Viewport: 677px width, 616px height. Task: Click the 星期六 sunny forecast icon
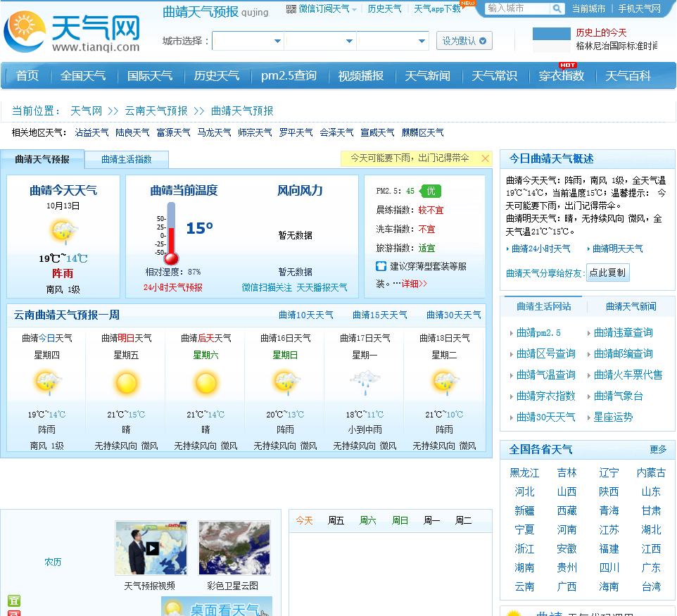205,383
